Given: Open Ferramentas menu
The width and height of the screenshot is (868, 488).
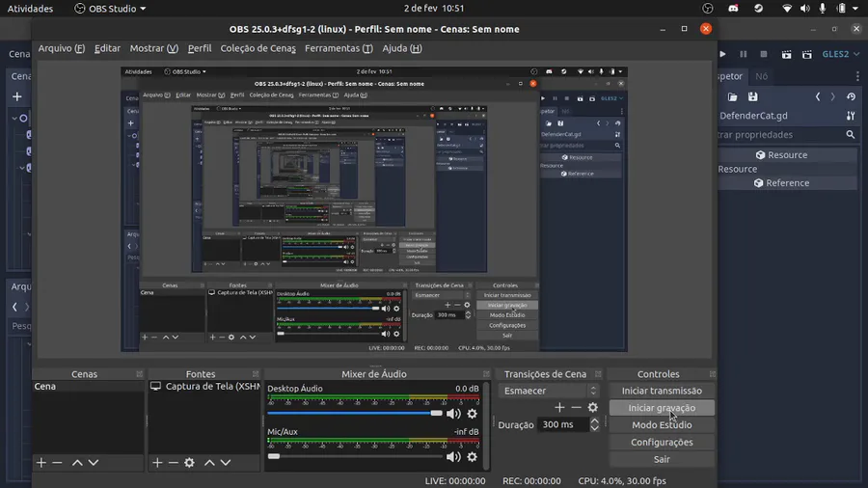Looking at the screenshot, I should [x=339, y=48].
